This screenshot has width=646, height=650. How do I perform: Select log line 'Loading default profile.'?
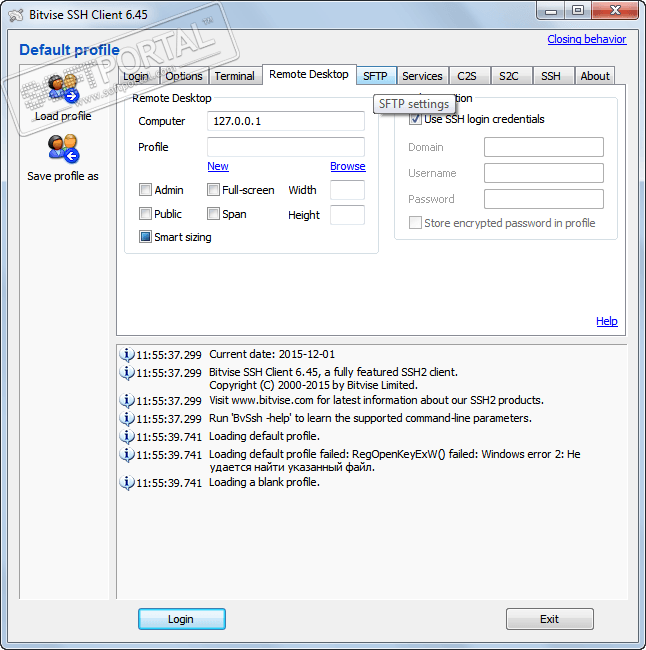265,437
